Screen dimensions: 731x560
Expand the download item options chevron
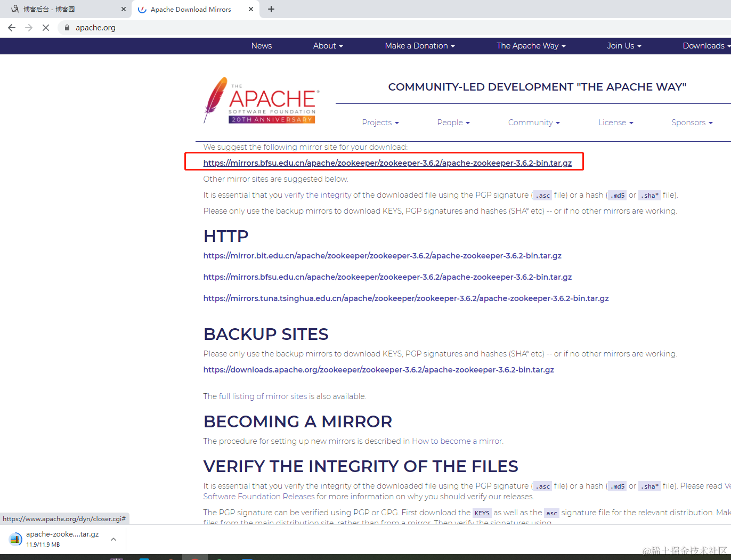[113, 539]
